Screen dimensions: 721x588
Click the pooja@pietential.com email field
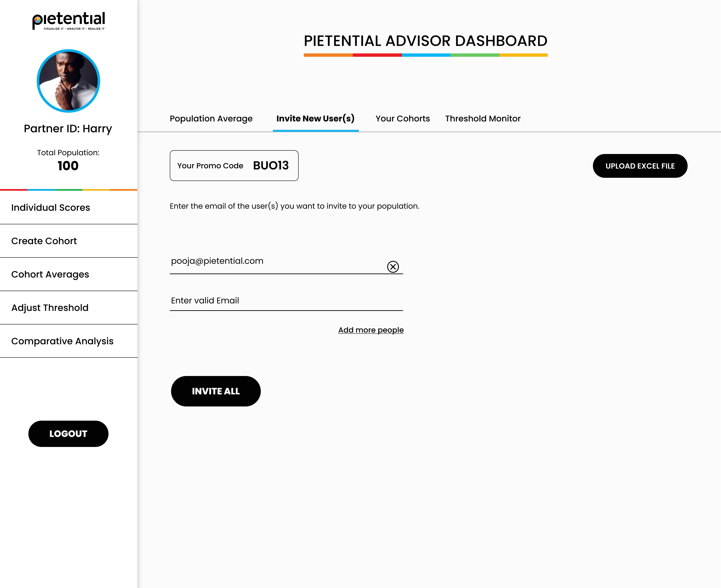(271, 261)
